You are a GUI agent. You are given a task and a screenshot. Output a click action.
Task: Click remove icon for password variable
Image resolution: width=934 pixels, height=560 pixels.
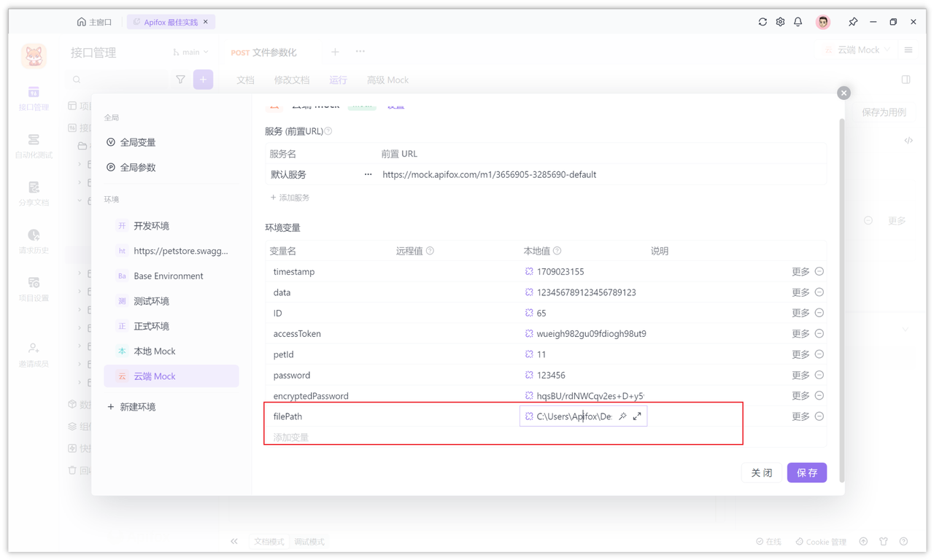(x=819, y=375)
